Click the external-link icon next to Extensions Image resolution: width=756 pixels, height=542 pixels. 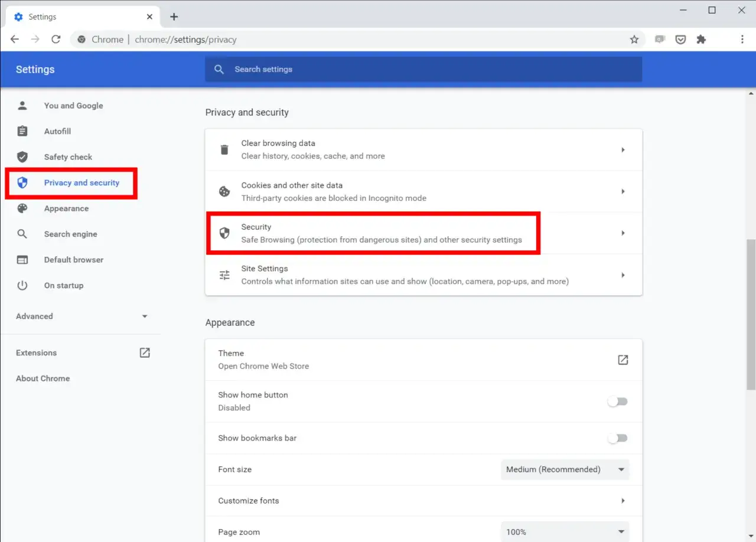pyautogui.click(x=145, y=352)
